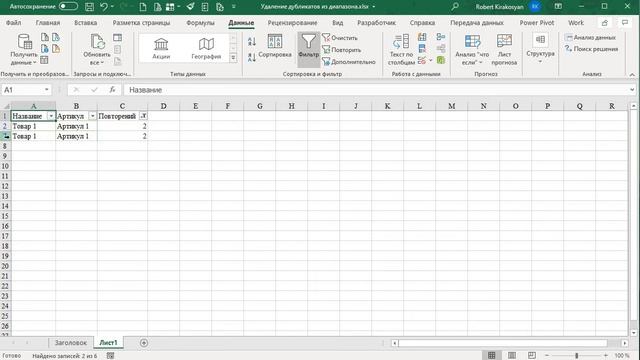Undo the last action
Image resolution: width=640 pixels, height=360 pixels.
(104, 7)
